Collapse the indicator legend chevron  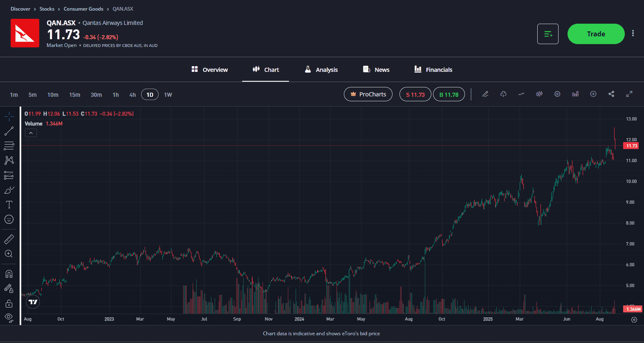pos(31,133)
